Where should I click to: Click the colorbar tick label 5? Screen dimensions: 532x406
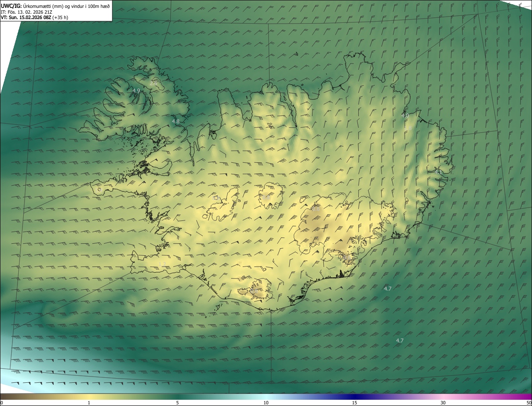coord(177,403)
